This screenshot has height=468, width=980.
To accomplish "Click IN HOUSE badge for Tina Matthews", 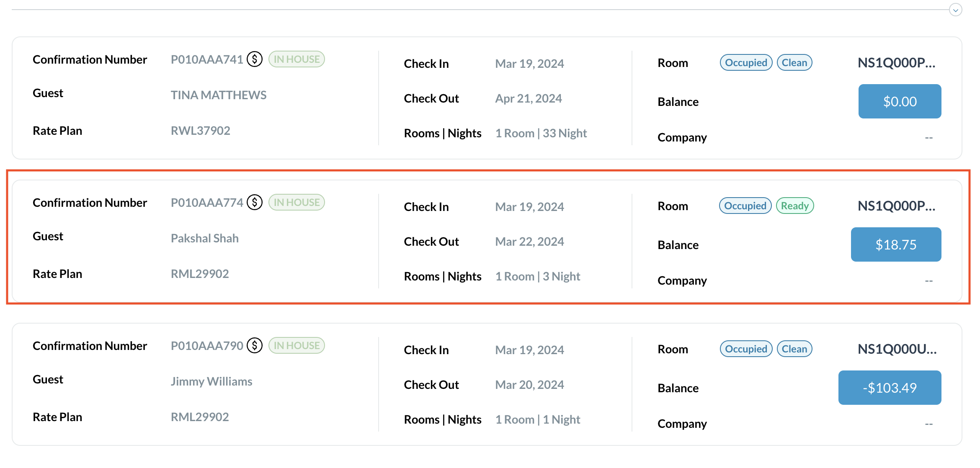I will (297, 59).
